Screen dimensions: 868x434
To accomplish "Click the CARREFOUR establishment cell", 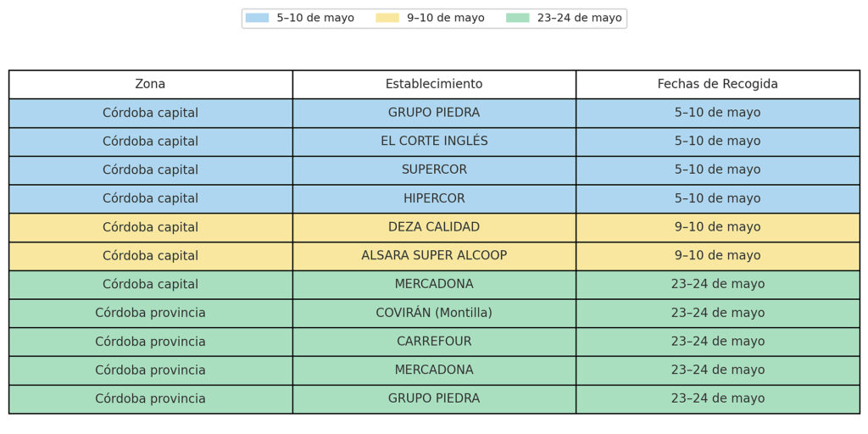I will 434,342.
